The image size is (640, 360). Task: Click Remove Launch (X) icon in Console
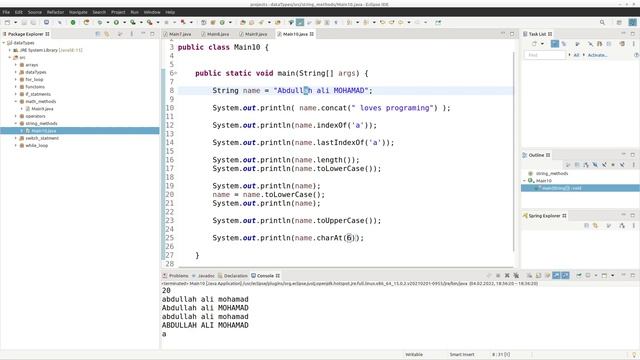point(507,276)
